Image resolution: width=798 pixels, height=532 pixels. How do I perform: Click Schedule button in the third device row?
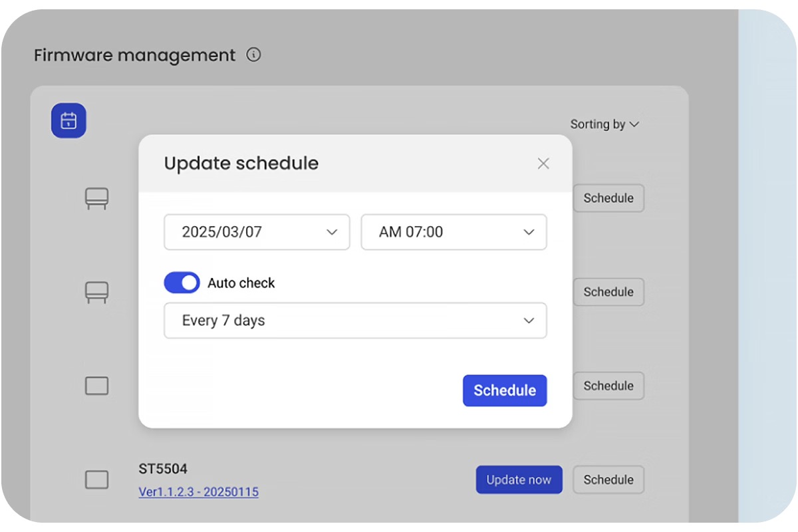(608, 386)
